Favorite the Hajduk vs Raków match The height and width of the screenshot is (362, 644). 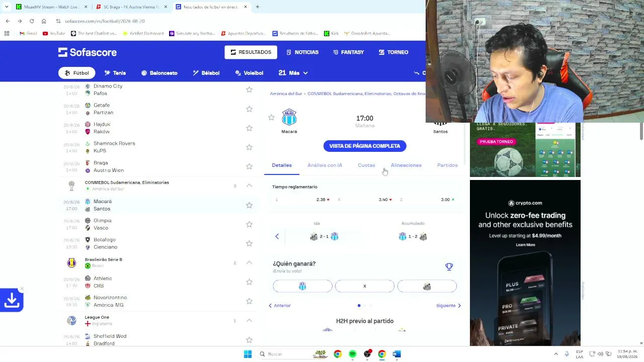point(249,128)
